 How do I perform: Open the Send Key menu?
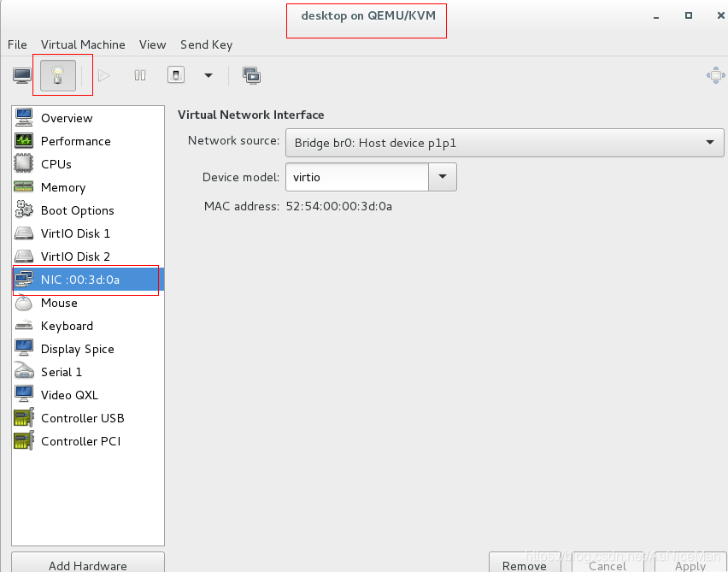click(x=207, y=44)
